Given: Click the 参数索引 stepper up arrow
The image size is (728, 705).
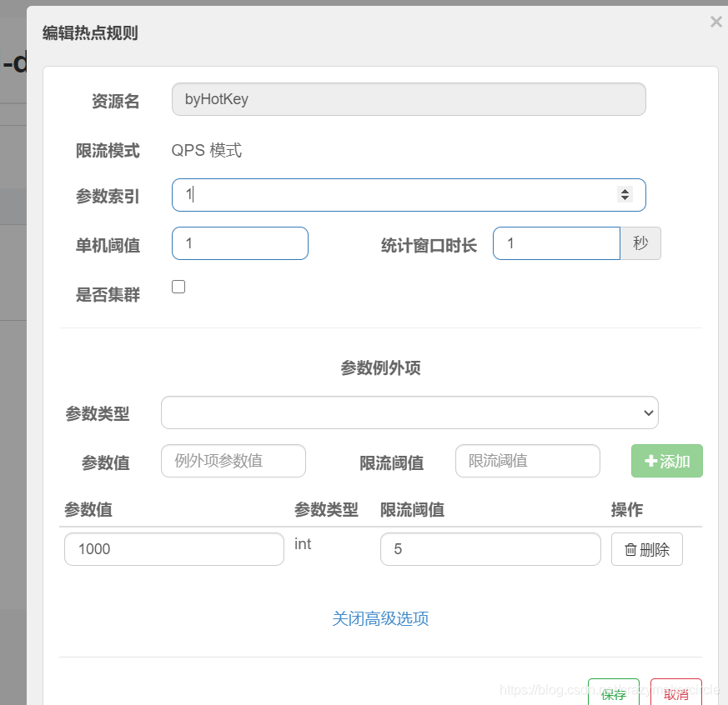Looking at the screenshot, I should point(625,190).
